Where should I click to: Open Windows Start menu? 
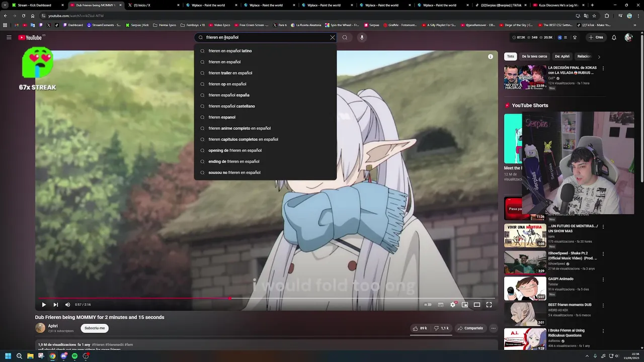coord(8,356)
